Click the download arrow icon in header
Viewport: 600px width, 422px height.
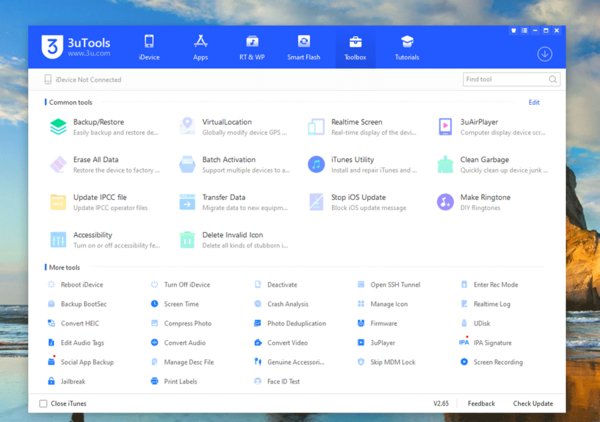point(545,54)
